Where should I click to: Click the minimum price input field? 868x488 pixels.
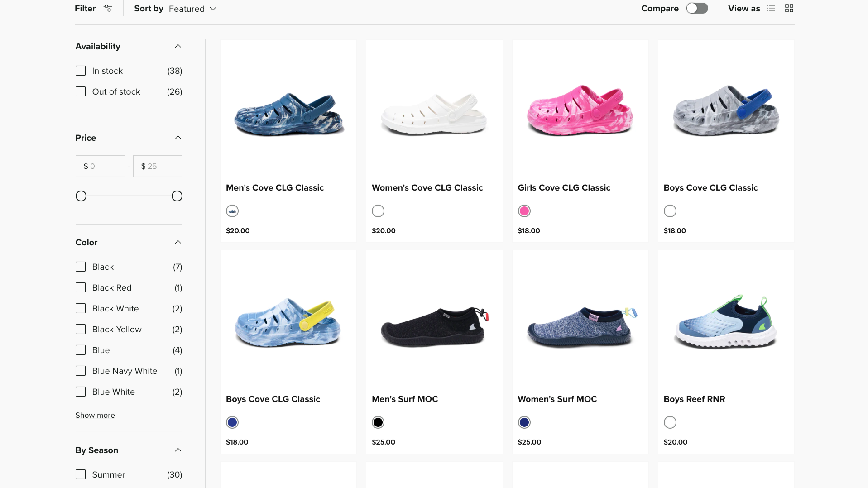coord(101,166)
